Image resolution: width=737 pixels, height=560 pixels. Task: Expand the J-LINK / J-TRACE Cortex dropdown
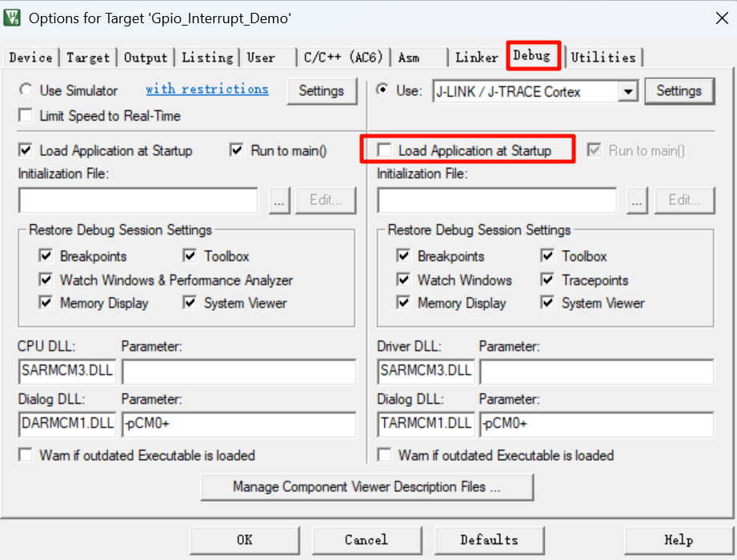click(x=628, y=91)
